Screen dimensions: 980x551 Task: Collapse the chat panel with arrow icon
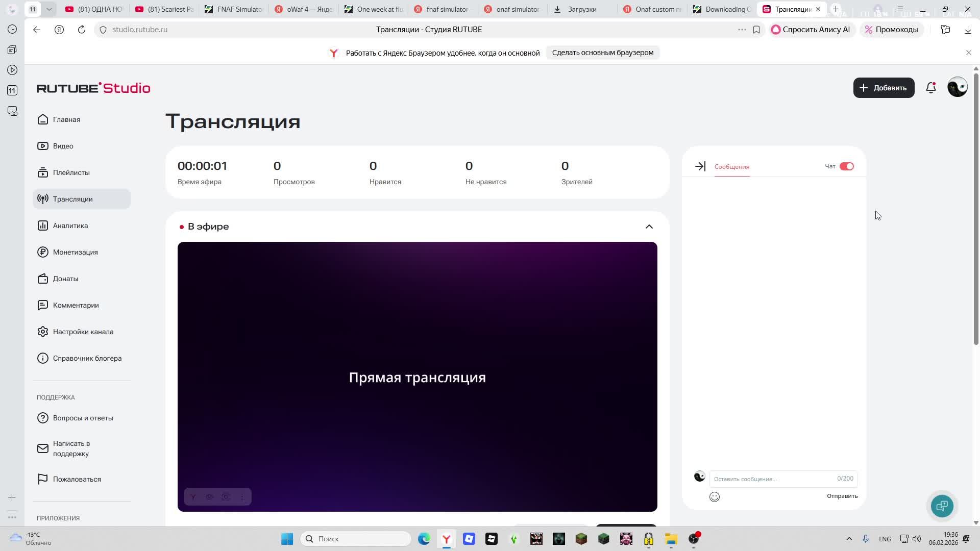(700, 166)
